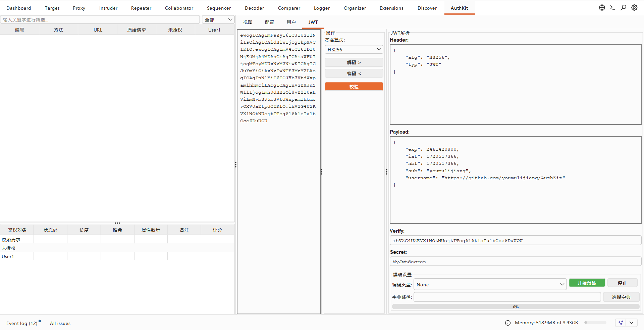Switch to the Dashboard tab
This screenshot has width=644, height=330.
[x=18, y=8]
